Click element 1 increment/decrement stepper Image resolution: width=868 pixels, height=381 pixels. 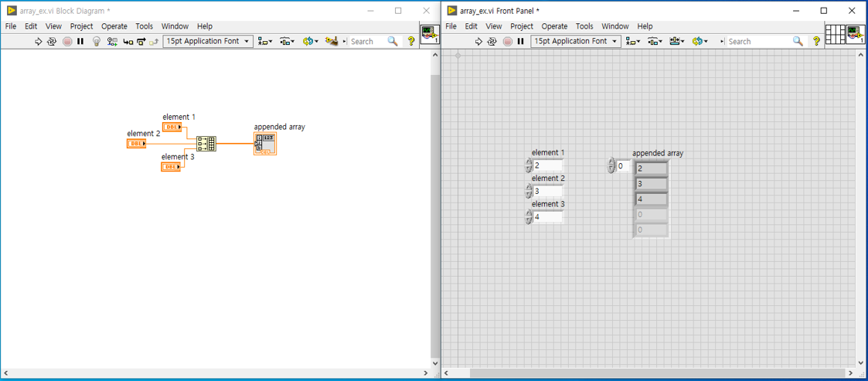tap(529, 165)
